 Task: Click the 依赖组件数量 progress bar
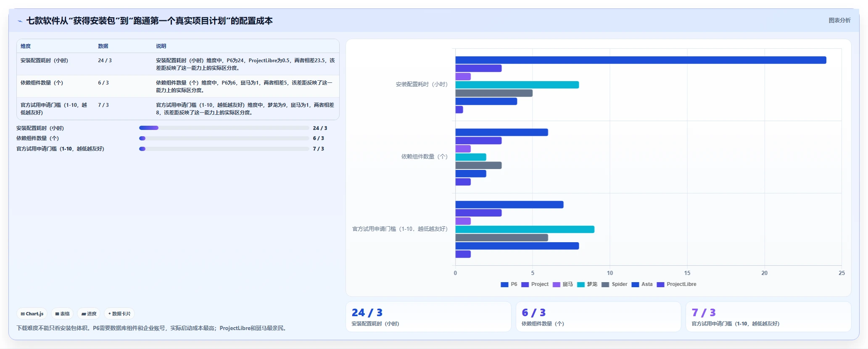(x=224, y=138)
